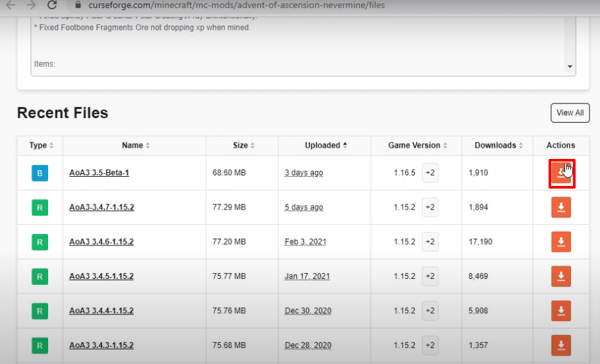Click the Actions column header

pyautogui.click(x=560, y=146)
